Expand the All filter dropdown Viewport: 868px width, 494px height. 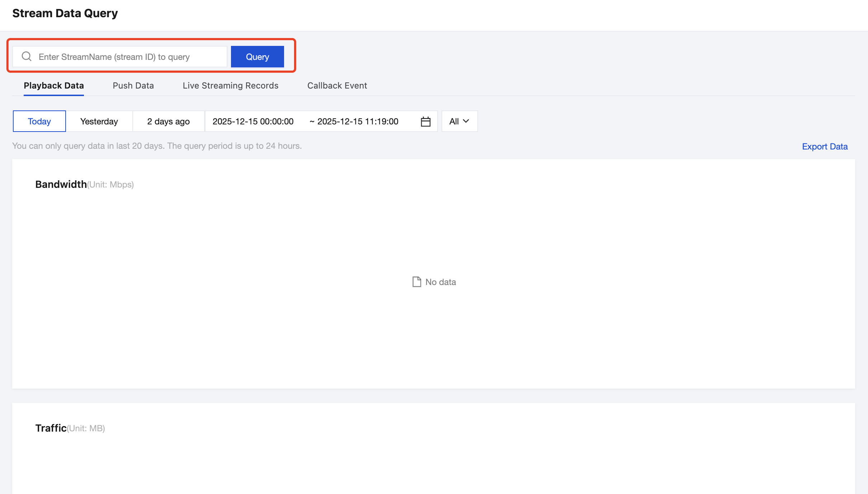tap(459, 122)
